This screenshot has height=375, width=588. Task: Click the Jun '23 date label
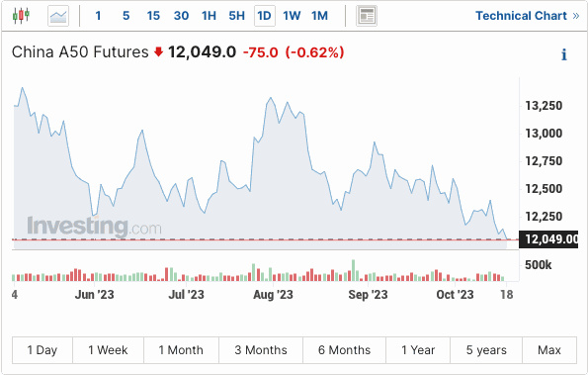95,294
